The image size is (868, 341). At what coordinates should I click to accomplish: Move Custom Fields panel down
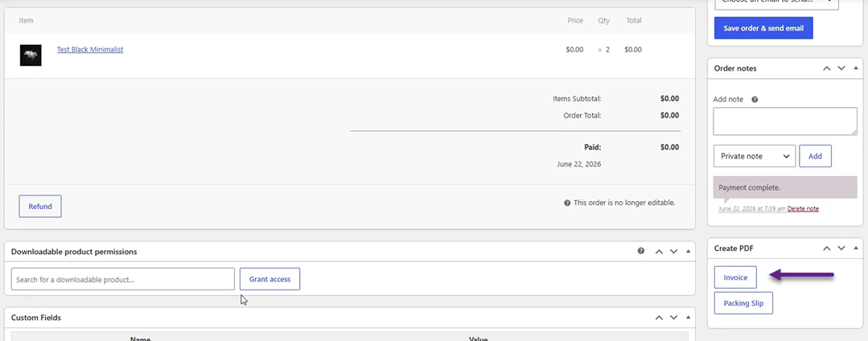pyautogui.click(x=673, y=318)
